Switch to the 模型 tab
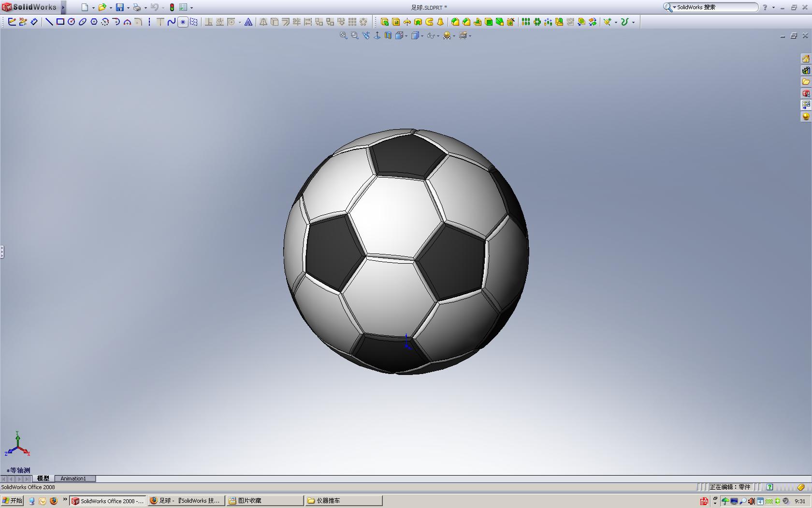The image size is (812, 508). click(x=43, y=478)
